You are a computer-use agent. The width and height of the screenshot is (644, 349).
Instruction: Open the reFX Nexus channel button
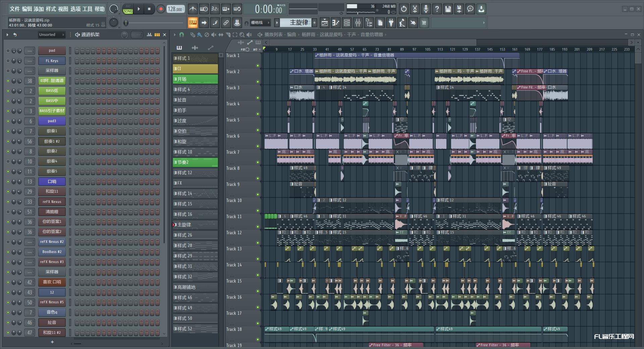(x=52, y=202)
